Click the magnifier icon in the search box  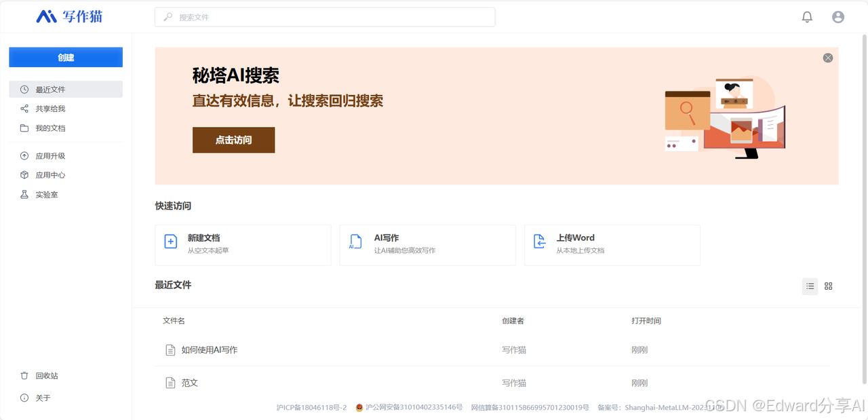tap(167, 17)
